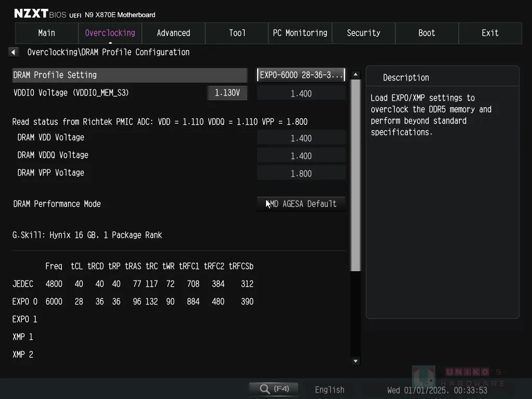The image size is (532, 399).
Task: Click the EXPO 0 tCL value 28
Action: click(79, 302)
